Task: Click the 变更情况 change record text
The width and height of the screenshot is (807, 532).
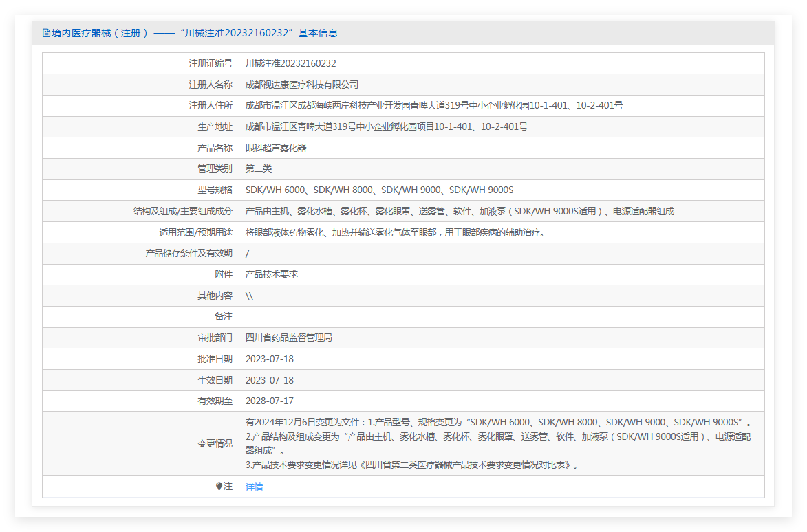Action: coord(499,443)
